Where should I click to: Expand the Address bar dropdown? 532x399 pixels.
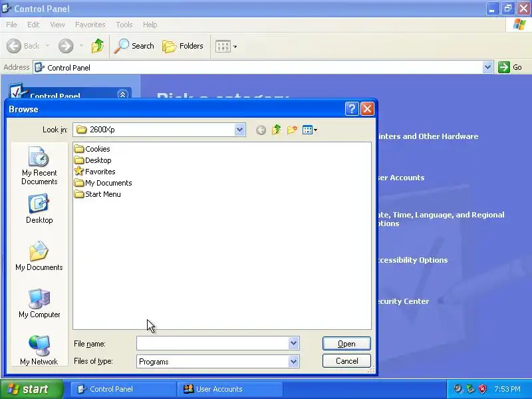pos(487,67)
